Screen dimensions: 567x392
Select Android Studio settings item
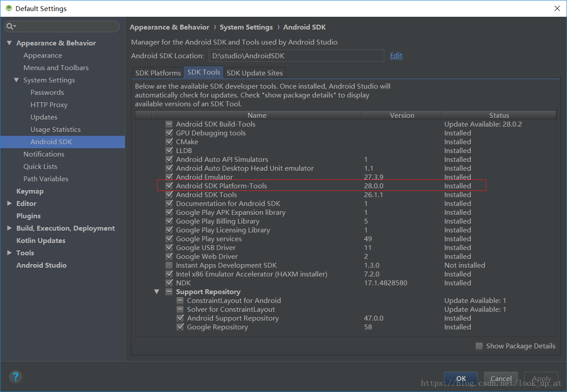[41, 265]
